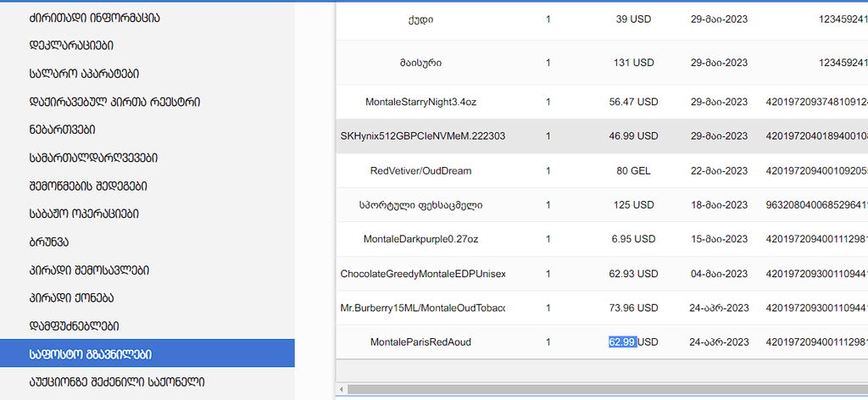Click the 24-აპრ-2023 date in MontaleParisRedAoud row
The height and width of the screenshot is (400, 868).
pyautogui.click(x=719, y=342)
